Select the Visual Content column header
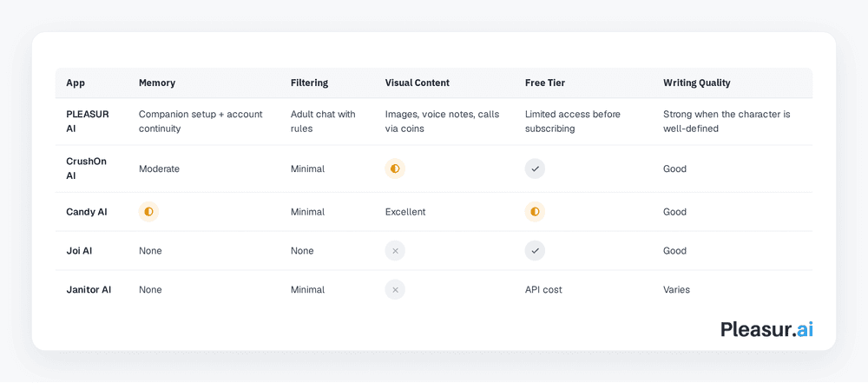This screenshot has height=383, width=868. [x=418, y=83]
